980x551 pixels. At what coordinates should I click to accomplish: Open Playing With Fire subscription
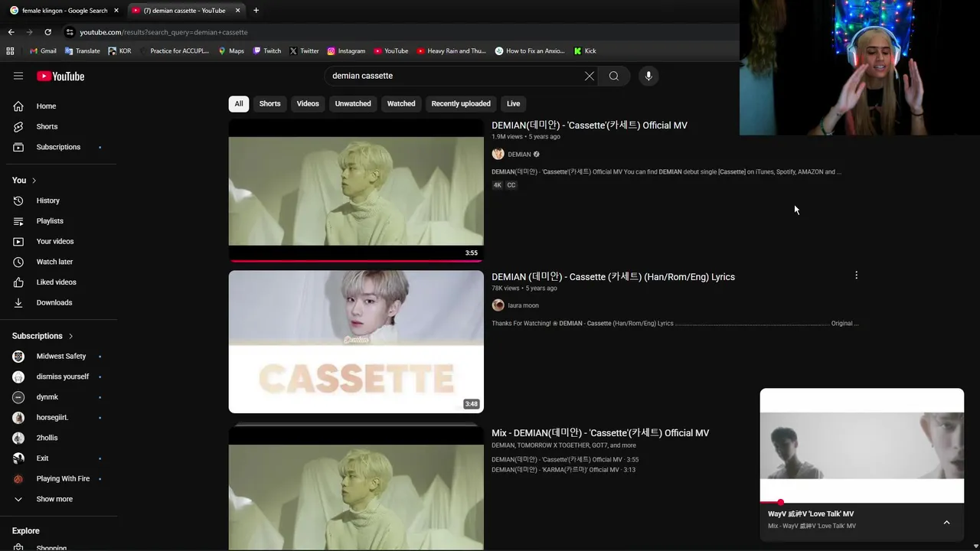coord(61,479)
